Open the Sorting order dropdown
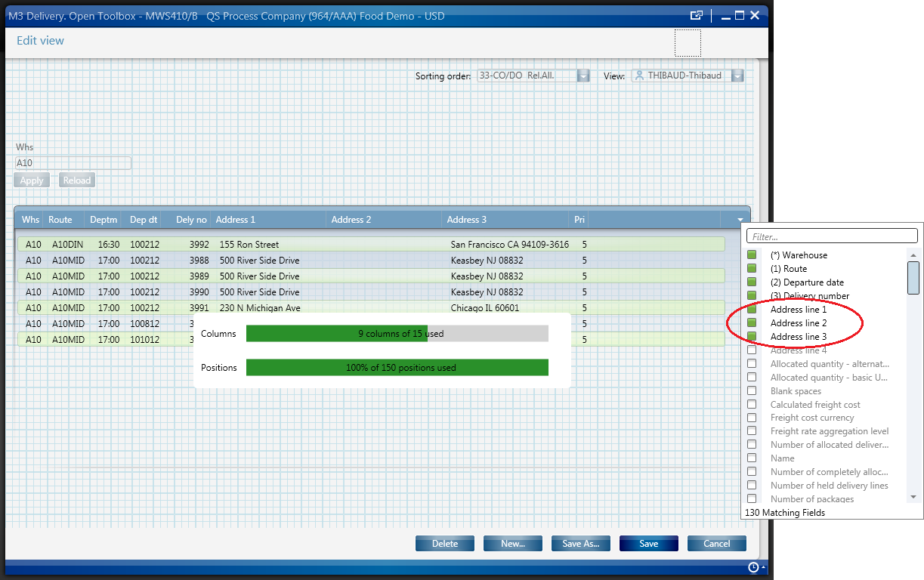The image size is (924, 580). pos(583,76)
